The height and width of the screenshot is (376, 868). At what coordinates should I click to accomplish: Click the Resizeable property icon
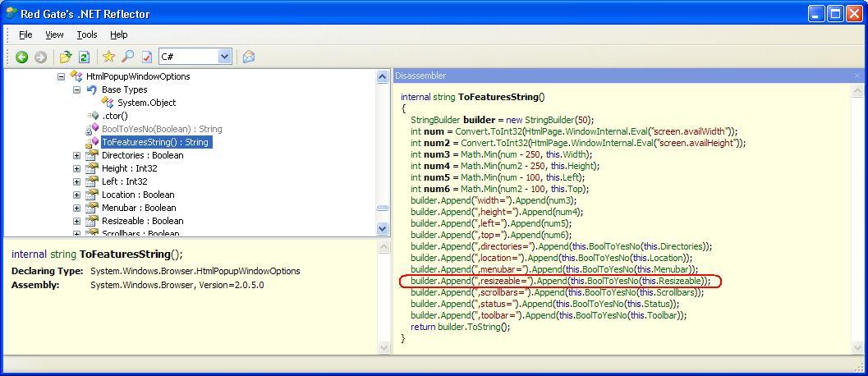(x=93, y=221)
